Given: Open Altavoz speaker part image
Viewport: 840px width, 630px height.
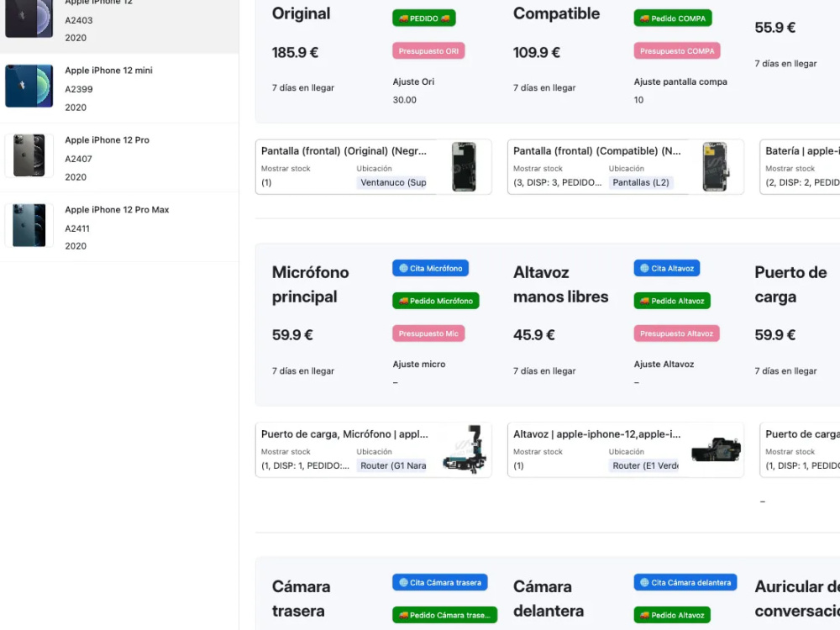Looking at the screenshot, I should coord(717,449).
